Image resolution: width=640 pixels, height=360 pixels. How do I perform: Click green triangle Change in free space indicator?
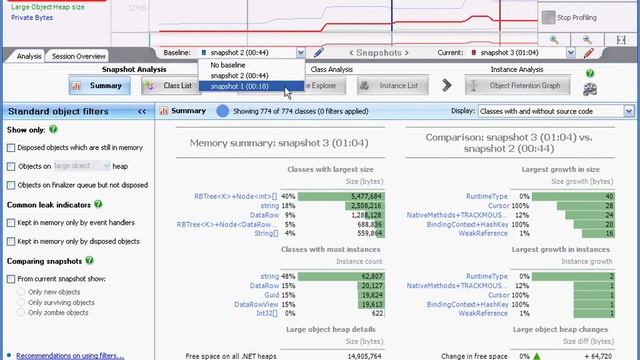[536, 356]
